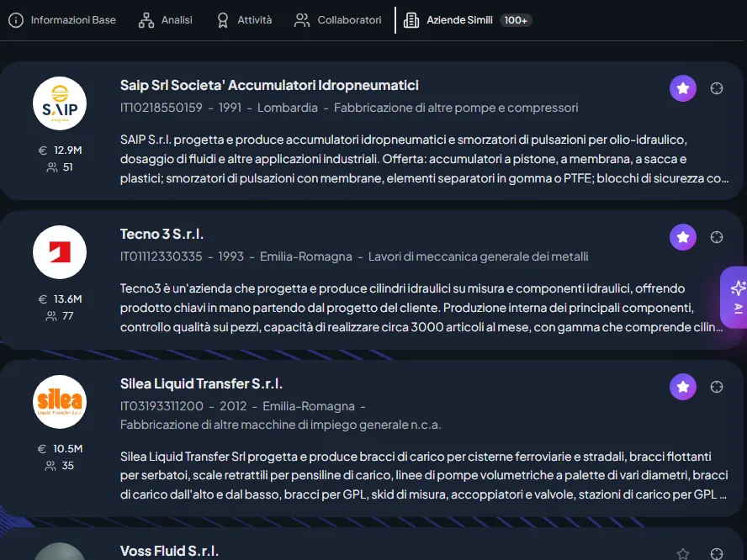The width and height of the screenshot is (747, 560).
Task: Click 'Fabbricazione di altre macchine di impiego generale n.c.a.'
Action: tap(281, 425)
